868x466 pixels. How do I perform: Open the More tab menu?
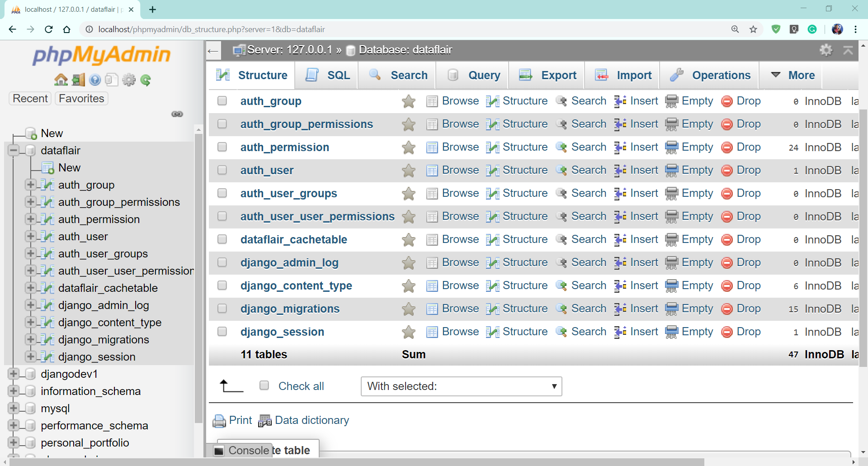pos(793,75)
